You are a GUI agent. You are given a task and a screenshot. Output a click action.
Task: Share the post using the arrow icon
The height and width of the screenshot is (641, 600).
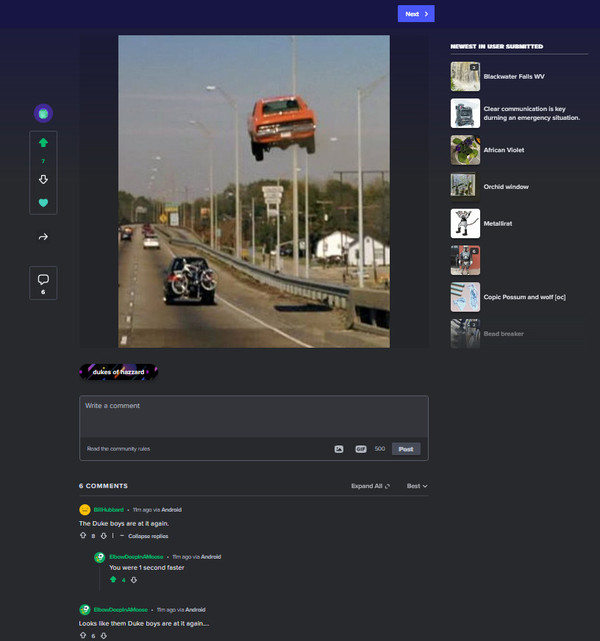[43, 237]
